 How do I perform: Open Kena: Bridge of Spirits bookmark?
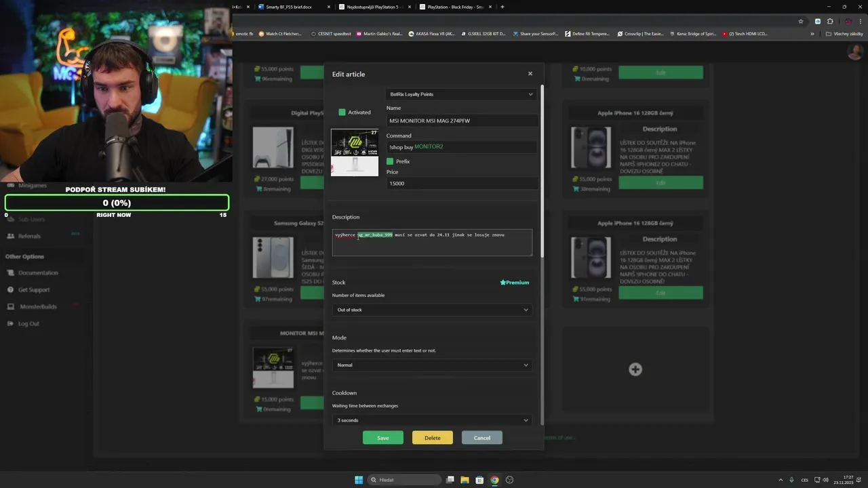692,33
